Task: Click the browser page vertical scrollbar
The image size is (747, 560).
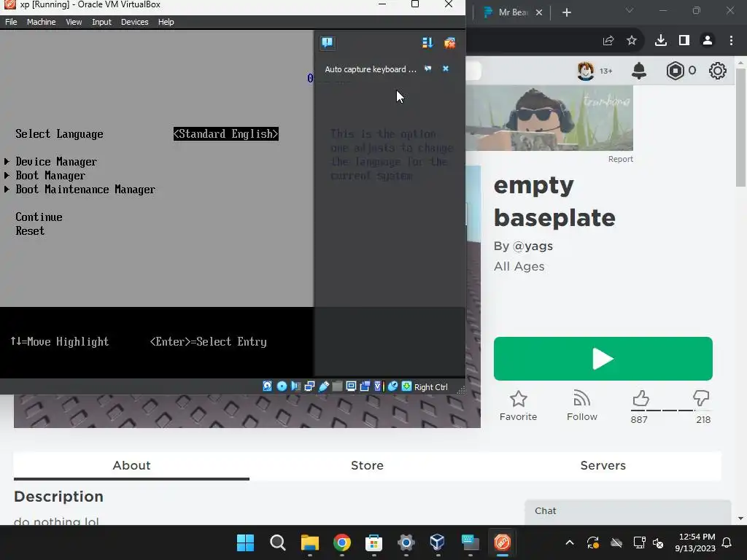Action: (x=740, y=128)
